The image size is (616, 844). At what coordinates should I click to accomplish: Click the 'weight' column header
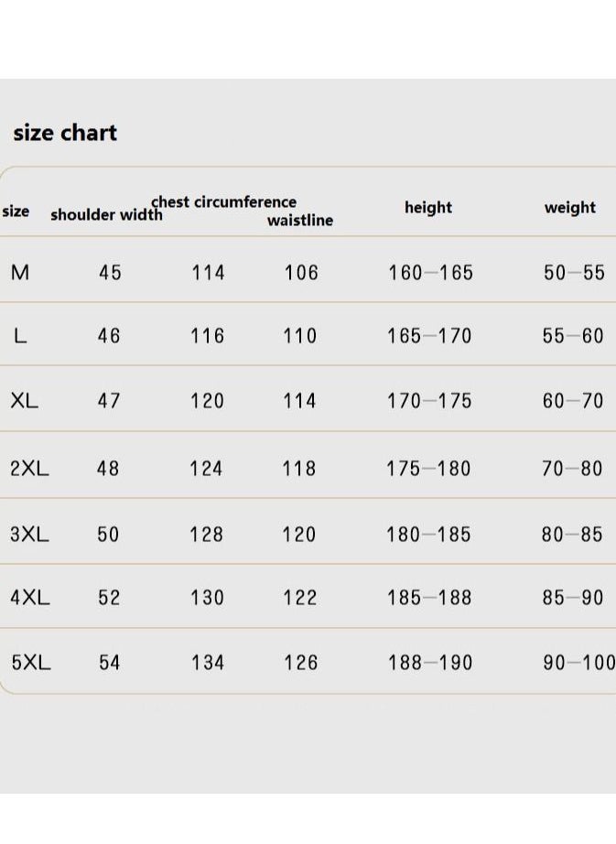click(569, 208)
